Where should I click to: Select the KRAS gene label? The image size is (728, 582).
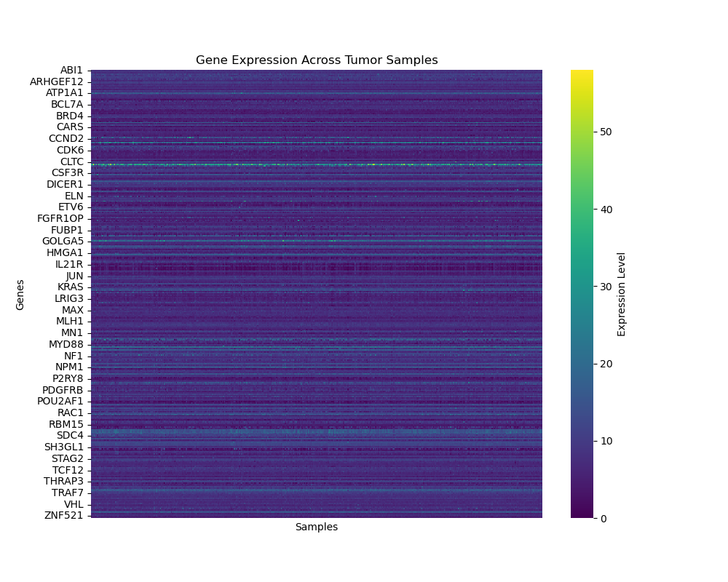[x=71, y=287]
